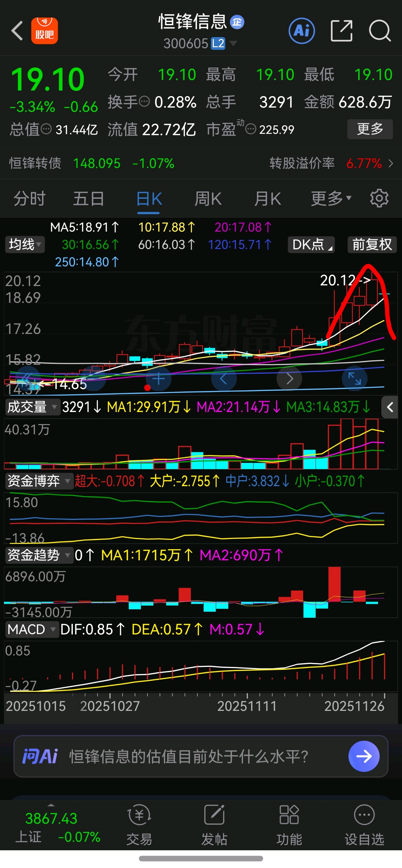Open the 更多 quote details button
This screenshot has width=402, height=868.
(370, 129)
